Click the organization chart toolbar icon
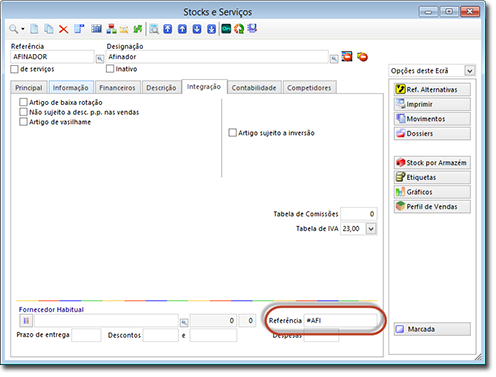Screen dimensions: 496x377 pyautogui.click(x=111, y=29)
